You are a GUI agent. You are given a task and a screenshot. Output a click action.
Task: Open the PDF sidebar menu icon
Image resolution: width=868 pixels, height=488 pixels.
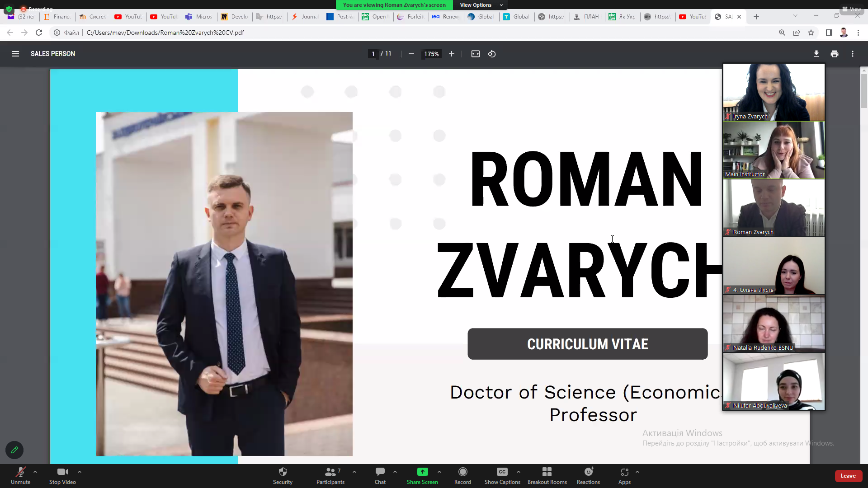click(15, 54)
